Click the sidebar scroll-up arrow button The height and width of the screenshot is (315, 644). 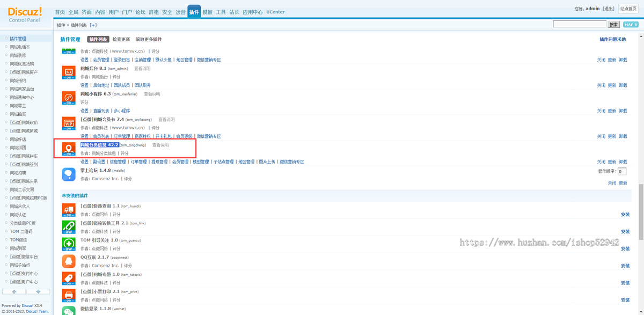click(x=14, y=291)
